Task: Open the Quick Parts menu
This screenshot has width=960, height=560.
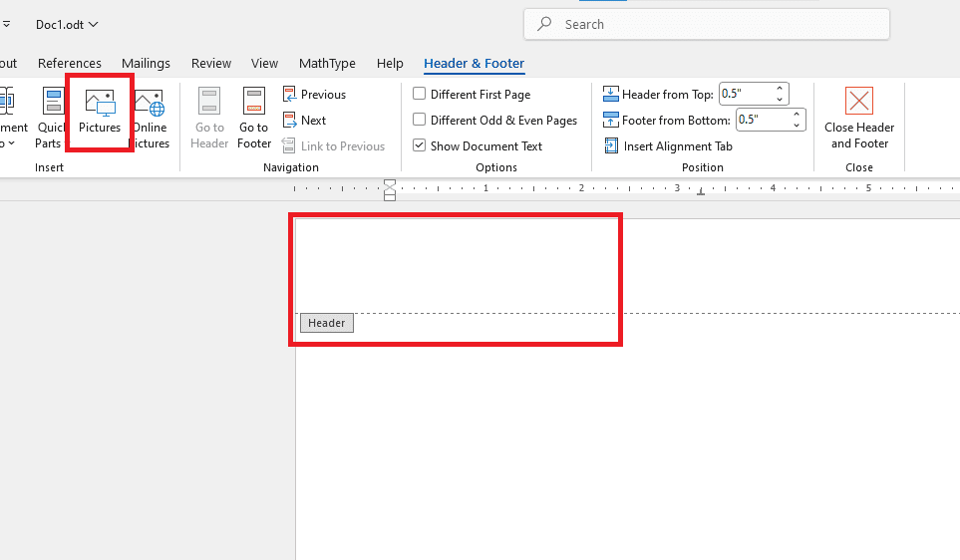Action: coord(51,119)
